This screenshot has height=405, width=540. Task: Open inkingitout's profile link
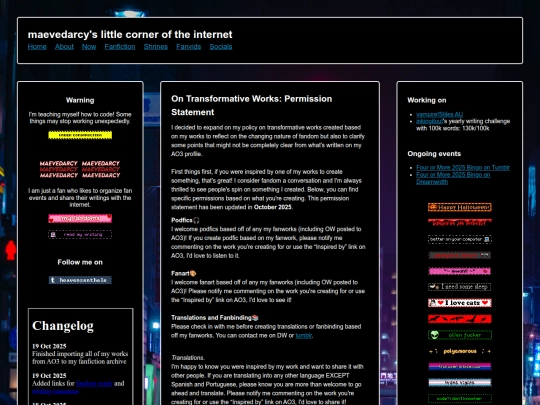point(429,121)
